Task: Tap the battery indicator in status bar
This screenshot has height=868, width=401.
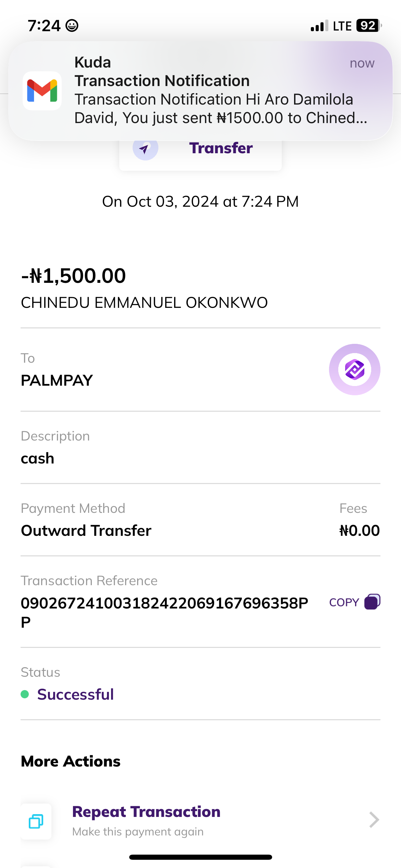Action: pyautogui.click(x=368, y=26)
